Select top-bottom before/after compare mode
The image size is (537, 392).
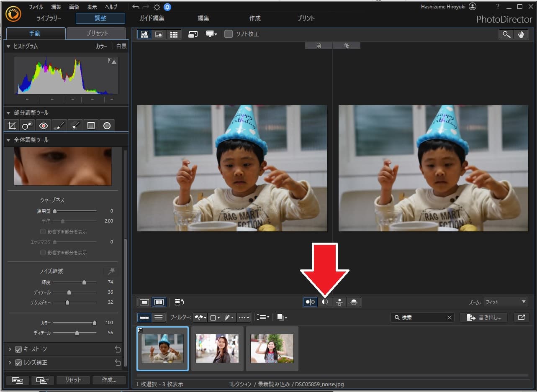point(339,302)
